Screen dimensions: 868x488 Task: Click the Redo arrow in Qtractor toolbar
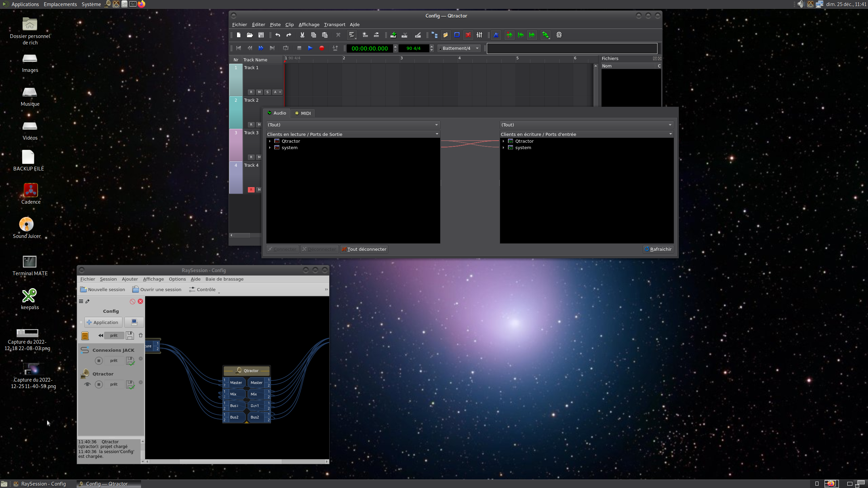coord(289,35)
